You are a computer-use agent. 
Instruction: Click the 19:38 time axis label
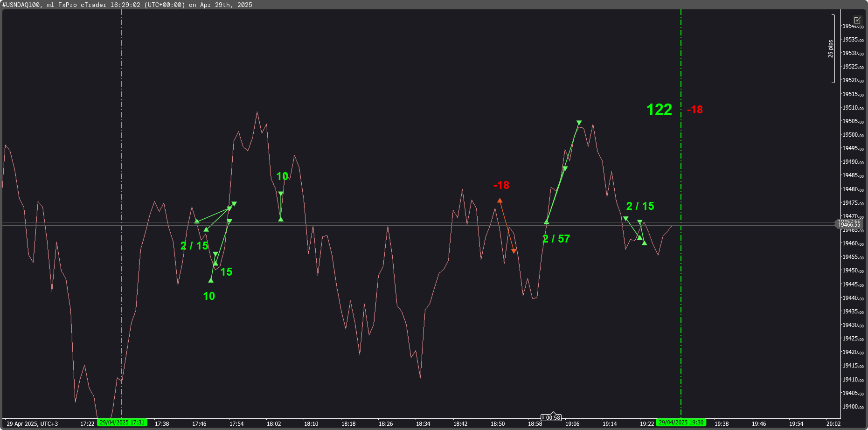coord(722,424)
